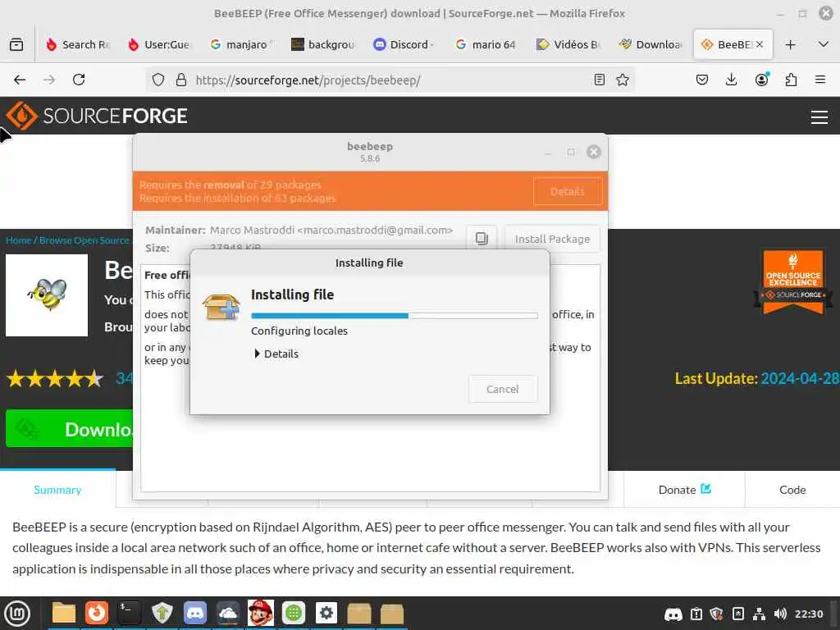The image size is (840, 630).
Task: Click the Last Update date 2024-04-28
Action: pos(800,378)
